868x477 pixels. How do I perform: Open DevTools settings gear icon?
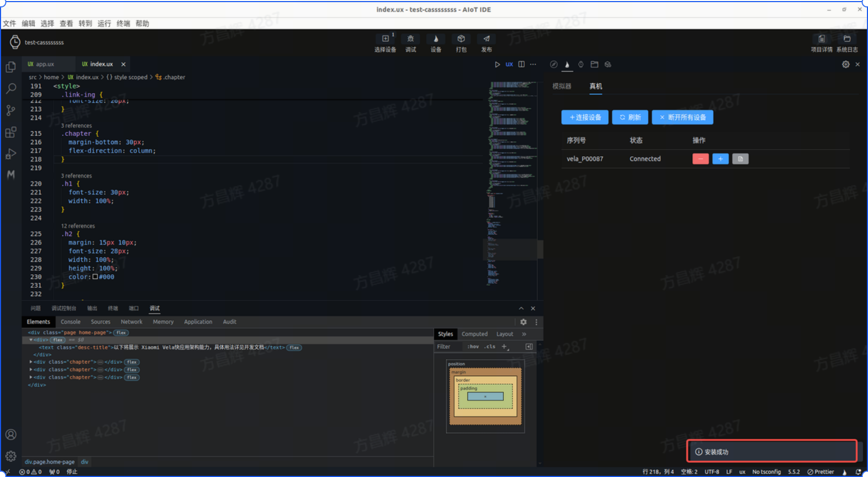(x=523, y=322)
